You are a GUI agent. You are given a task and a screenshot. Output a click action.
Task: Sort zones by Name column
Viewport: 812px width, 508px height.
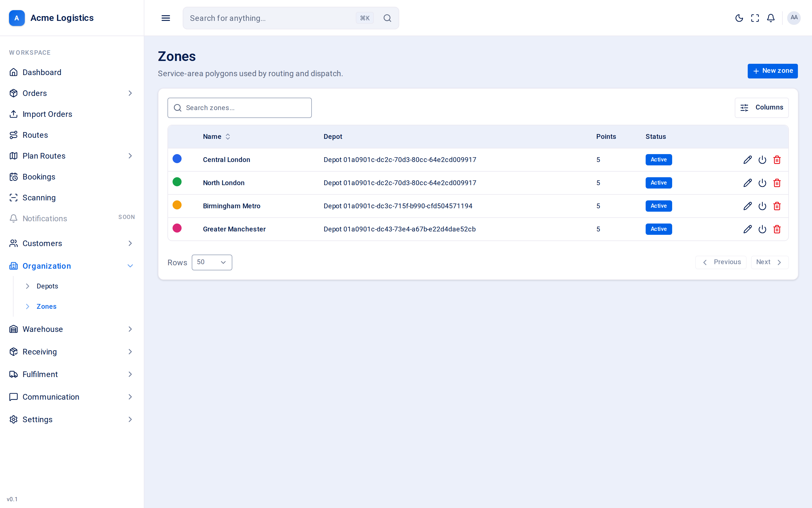tap(217, 137)
